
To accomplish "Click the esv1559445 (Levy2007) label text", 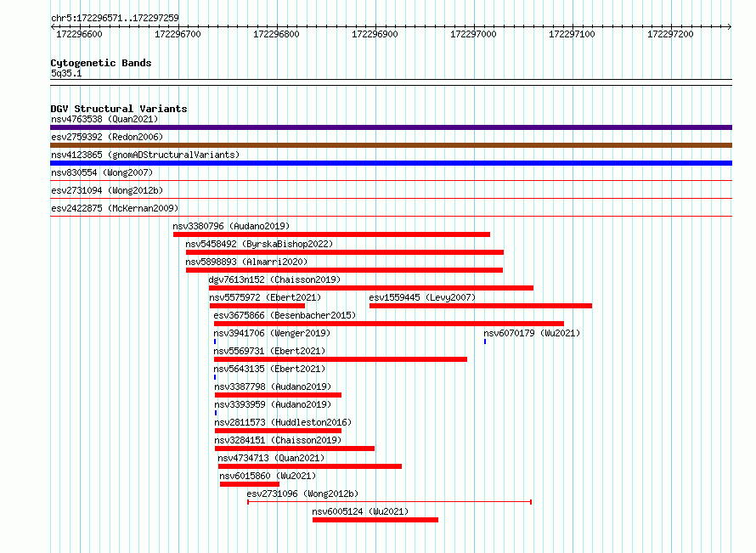I will pos(422,297).
